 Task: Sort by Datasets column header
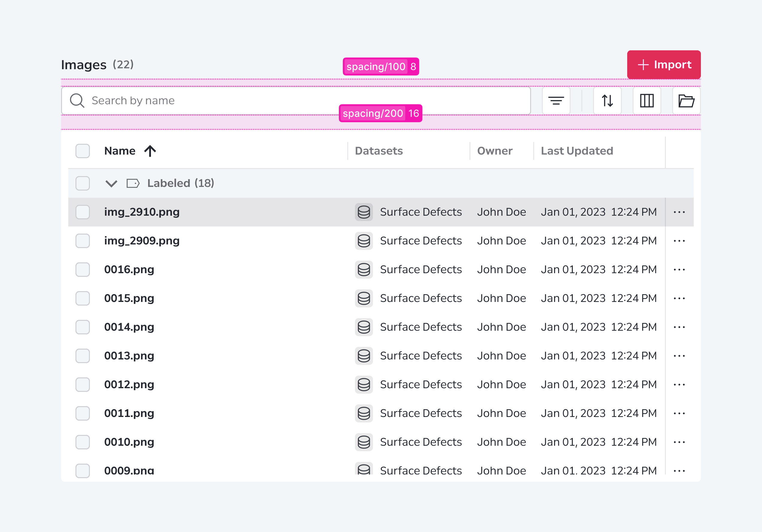coord(379,151)
